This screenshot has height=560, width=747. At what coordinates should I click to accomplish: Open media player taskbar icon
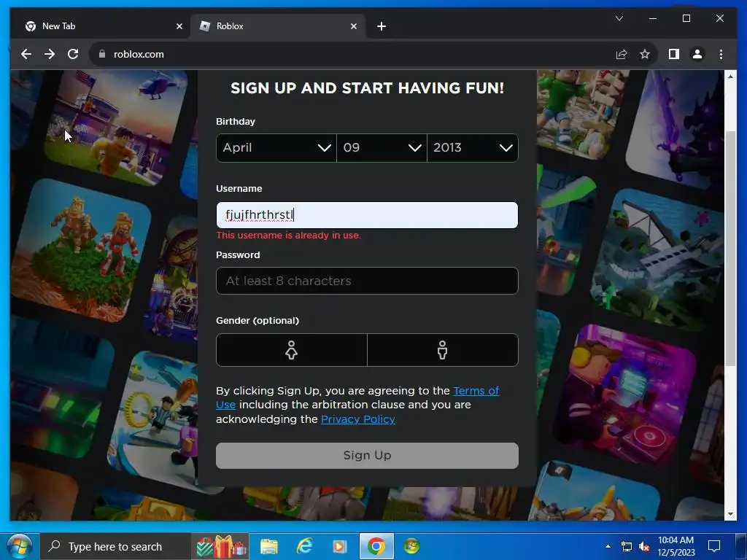pyautogui.click(x=340, y=547)
